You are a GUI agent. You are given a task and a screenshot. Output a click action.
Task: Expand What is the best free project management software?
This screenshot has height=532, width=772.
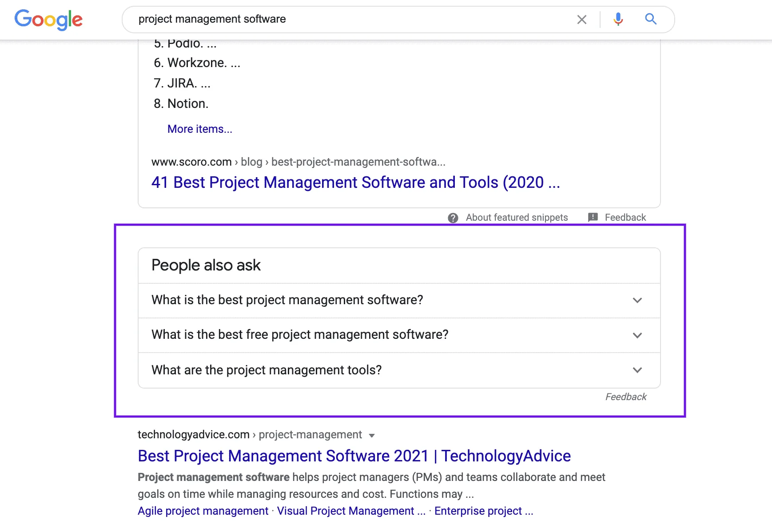click(x=399, y=335)
